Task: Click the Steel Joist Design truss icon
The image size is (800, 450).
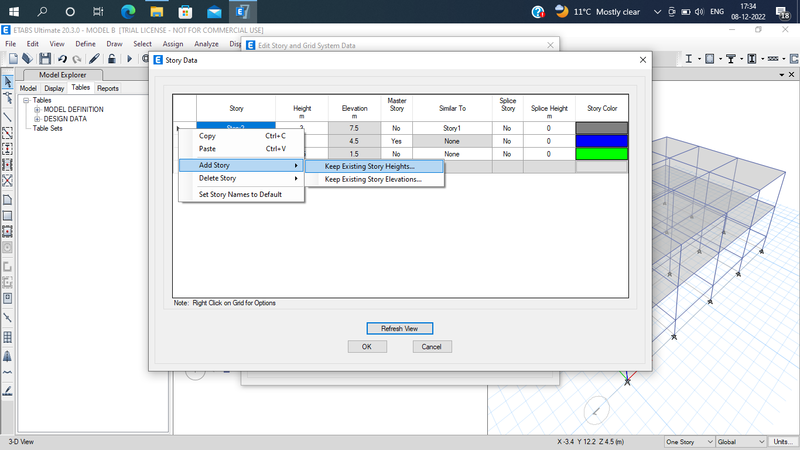Action: pyautogui.click(x=773, y=59)
